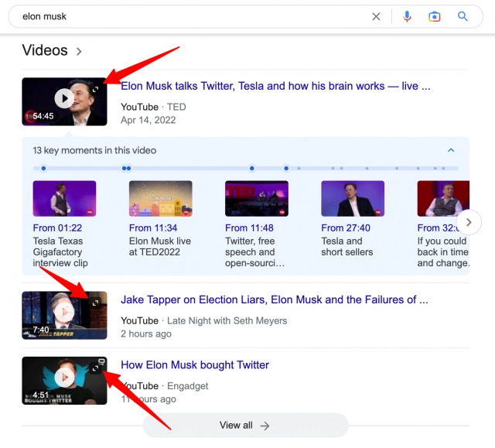Expand preview on TED video thumbnail

[96, 90]
